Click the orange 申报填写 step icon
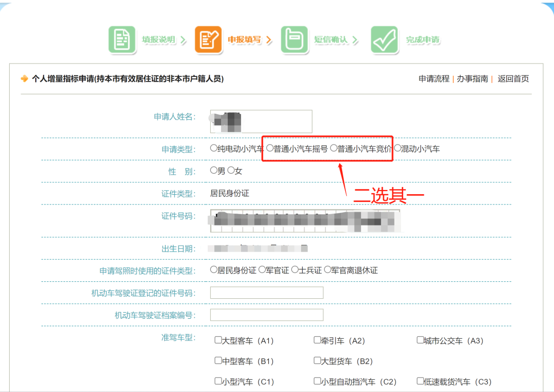The image size is (554, 392). 208,40
